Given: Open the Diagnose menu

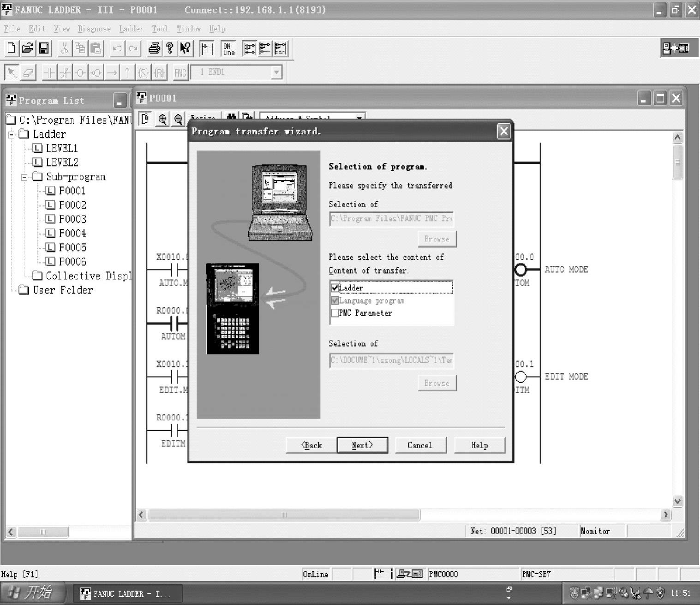Looking at the screenshot, I should [x=94, y=29].
